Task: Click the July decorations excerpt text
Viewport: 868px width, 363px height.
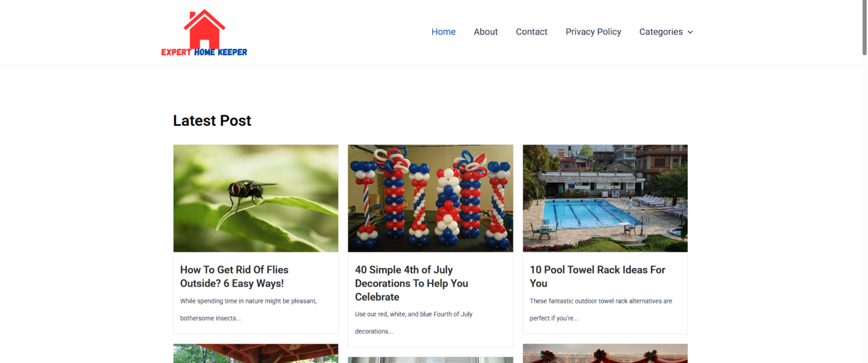Action: pyautogui.click(x=414, y=323)
